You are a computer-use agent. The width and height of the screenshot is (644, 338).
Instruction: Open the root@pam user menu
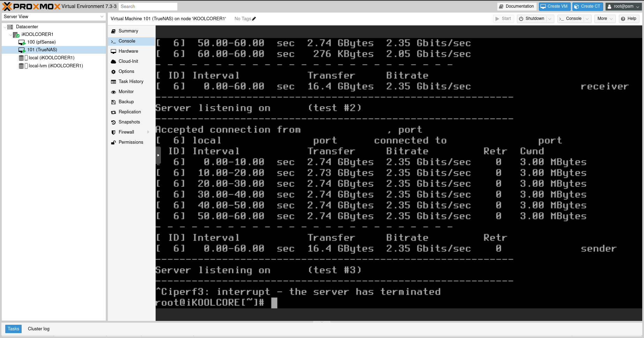[624, 6]
